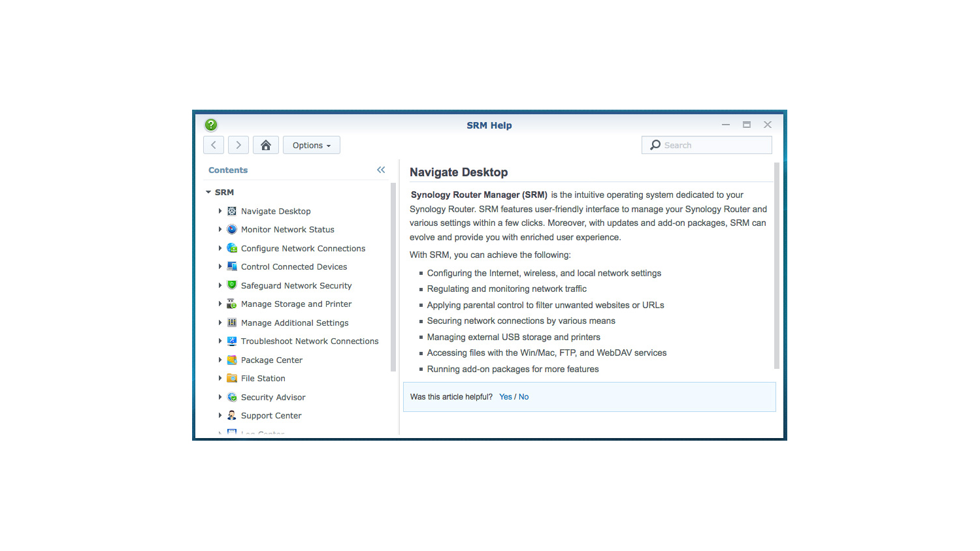Click the Safeguard Network Security shield icon
980x551 pixels.
tap(232, 285)
